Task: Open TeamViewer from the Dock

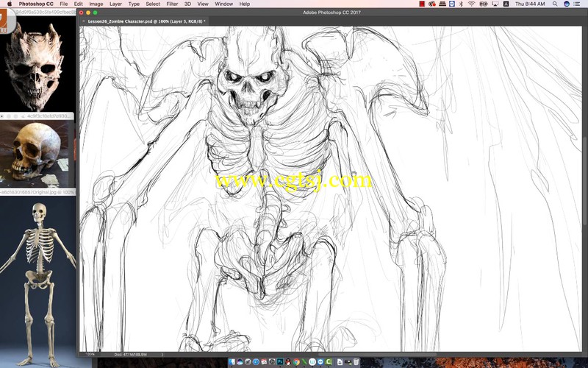Action: pos(320,362)
